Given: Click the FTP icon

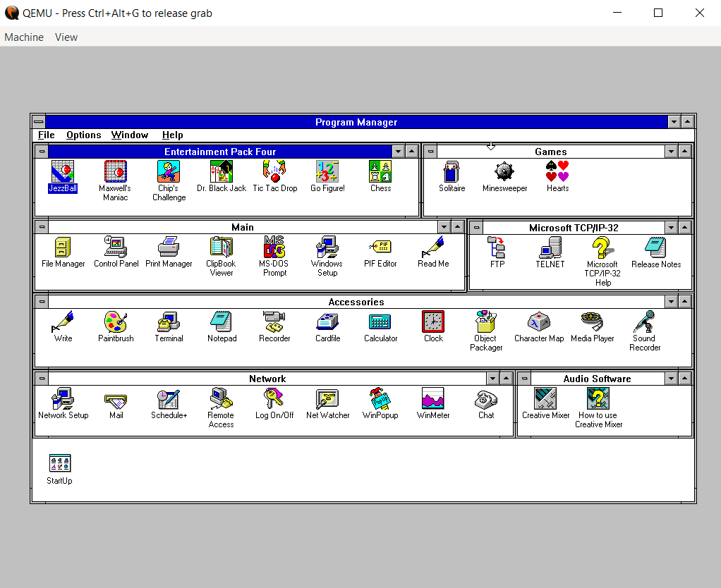Looking at the screenshot, I should coord(497,247).
